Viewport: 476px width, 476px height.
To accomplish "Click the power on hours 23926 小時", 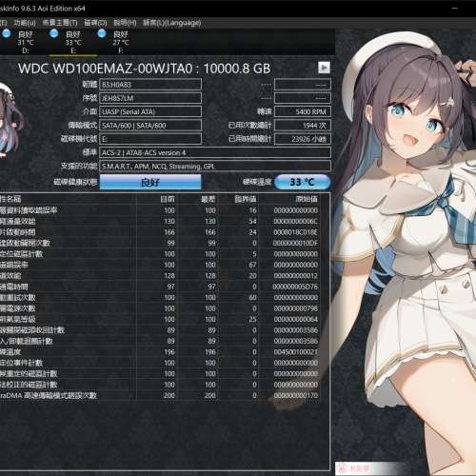I will (x=303, y=139).
